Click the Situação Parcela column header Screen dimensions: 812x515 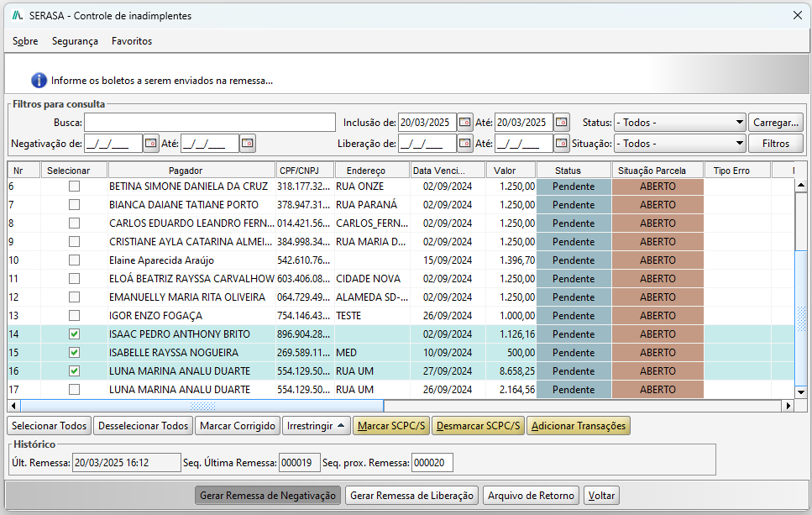tap(657, 171)
